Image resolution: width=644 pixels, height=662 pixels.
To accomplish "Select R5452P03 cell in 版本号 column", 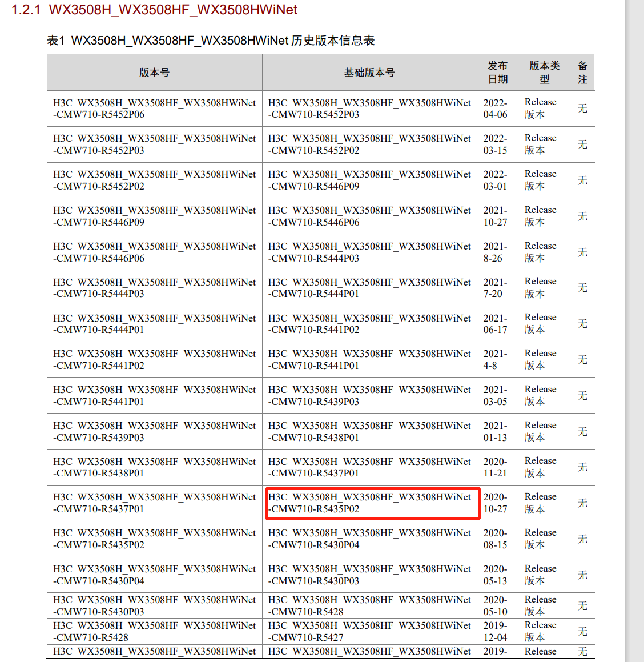I will click(155, 145).
